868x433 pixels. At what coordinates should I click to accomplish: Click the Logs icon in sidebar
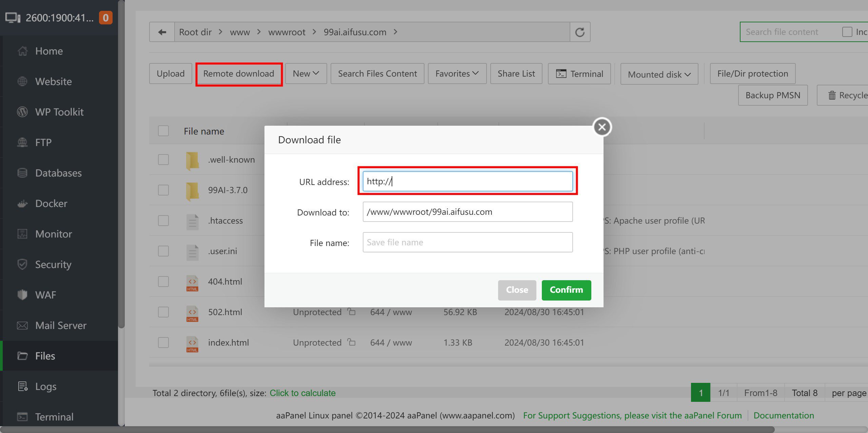[x=22, y=386]
